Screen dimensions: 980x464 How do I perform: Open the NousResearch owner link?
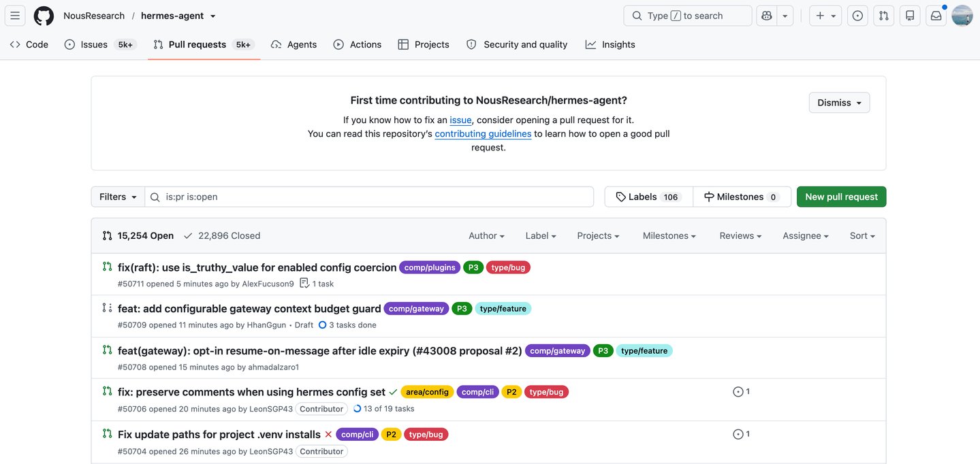click(94, 16)
